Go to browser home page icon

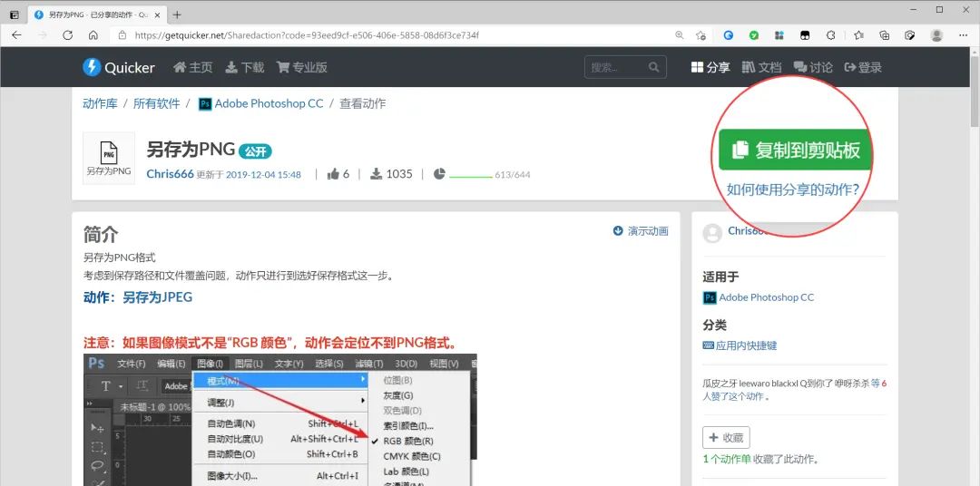93,35
